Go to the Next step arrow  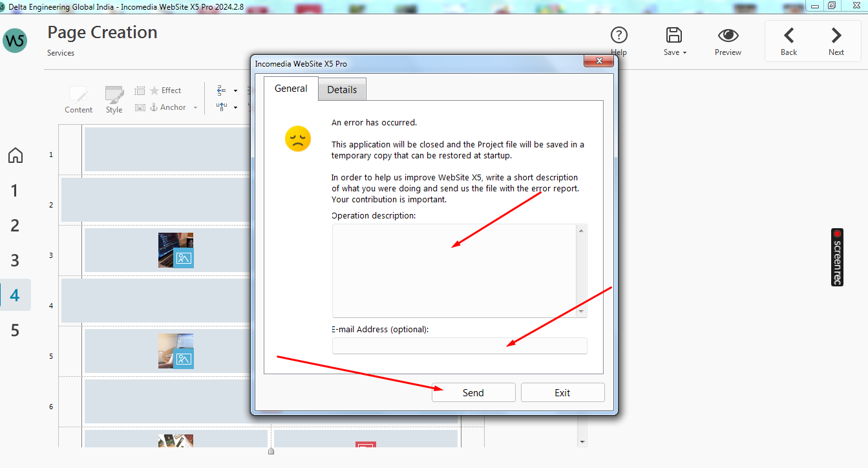point(836,36)
